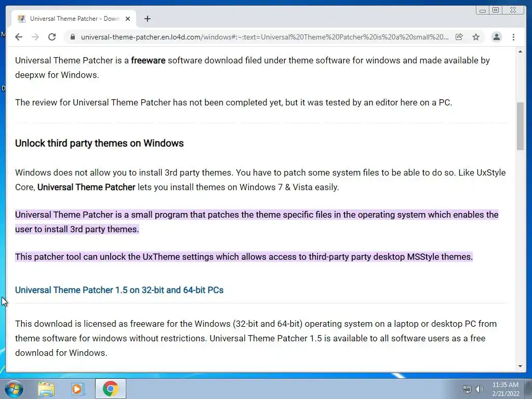Open a new browser tab
Screen dimensions: 532x399
pos(147,19)
